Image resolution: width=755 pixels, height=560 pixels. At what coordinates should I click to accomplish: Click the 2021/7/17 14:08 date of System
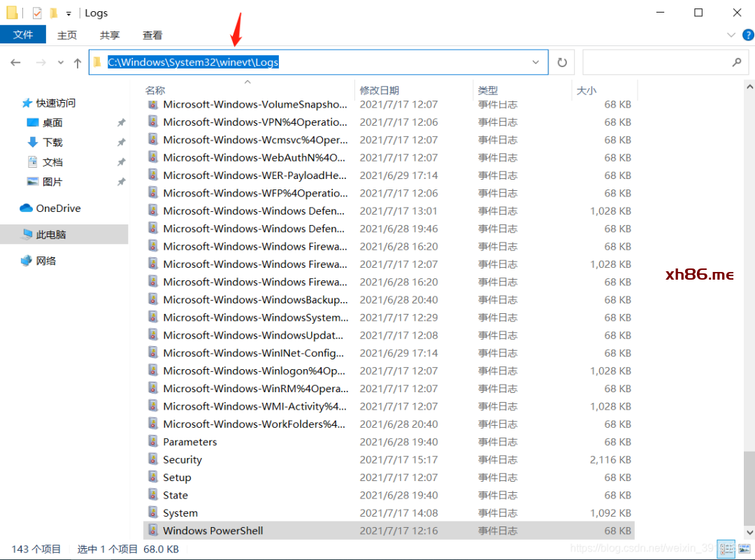[x=398, y=513]
